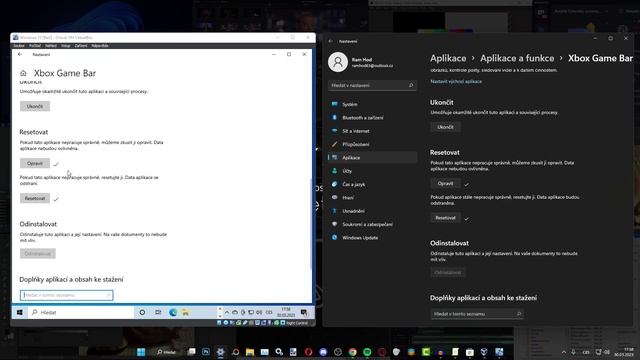Open Čas a jazyk in sidebar
The height and width of the screenshot is (360, 640).
372,184
